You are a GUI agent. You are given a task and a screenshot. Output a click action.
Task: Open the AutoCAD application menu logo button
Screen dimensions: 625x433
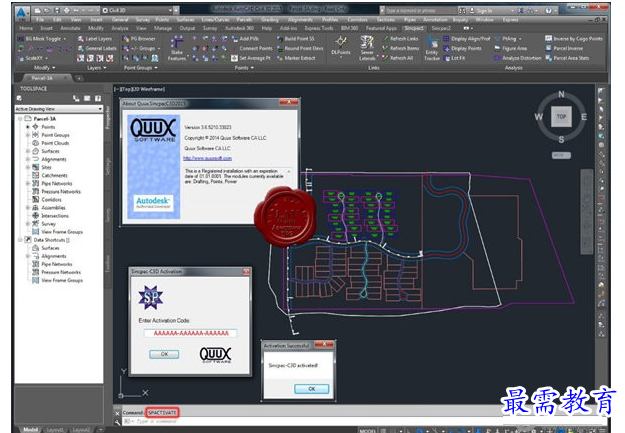[x=21, y=13]
